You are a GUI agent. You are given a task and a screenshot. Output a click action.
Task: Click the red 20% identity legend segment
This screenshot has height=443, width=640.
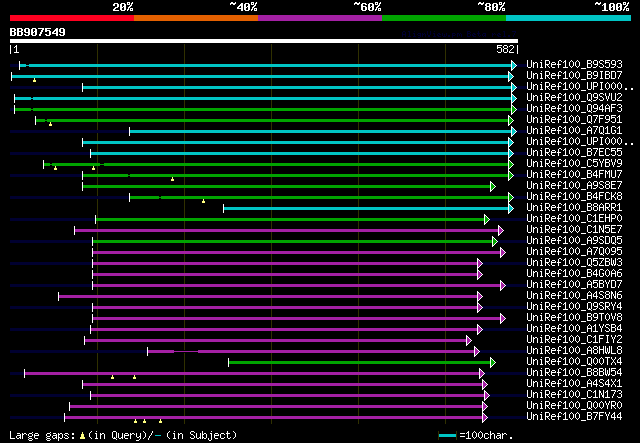[x=72, y=18]
